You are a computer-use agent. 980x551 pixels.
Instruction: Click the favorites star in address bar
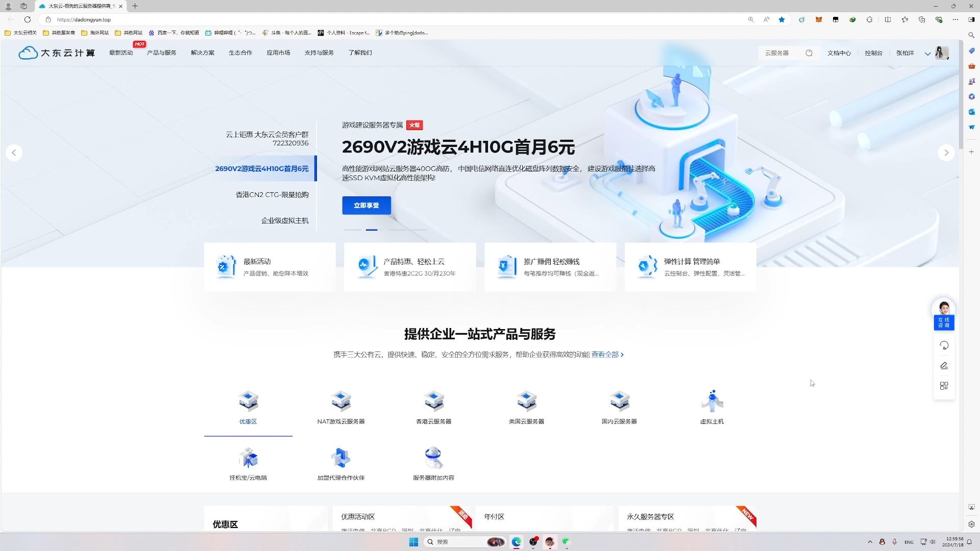(781, 19)
